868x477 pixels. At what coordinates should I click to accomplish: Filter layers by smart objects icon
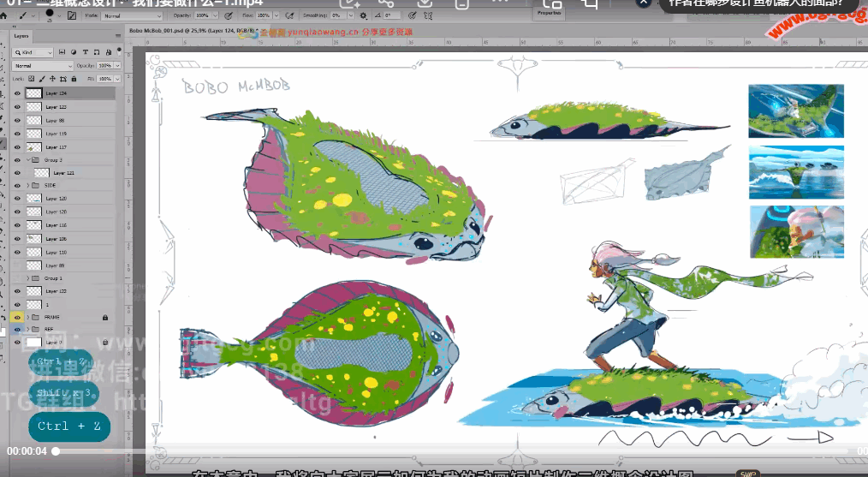pyautogui.click(x=108, y=52)
